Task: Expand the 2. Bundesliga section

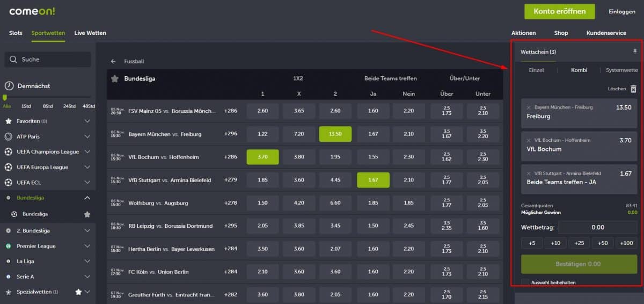Action: 87,230
